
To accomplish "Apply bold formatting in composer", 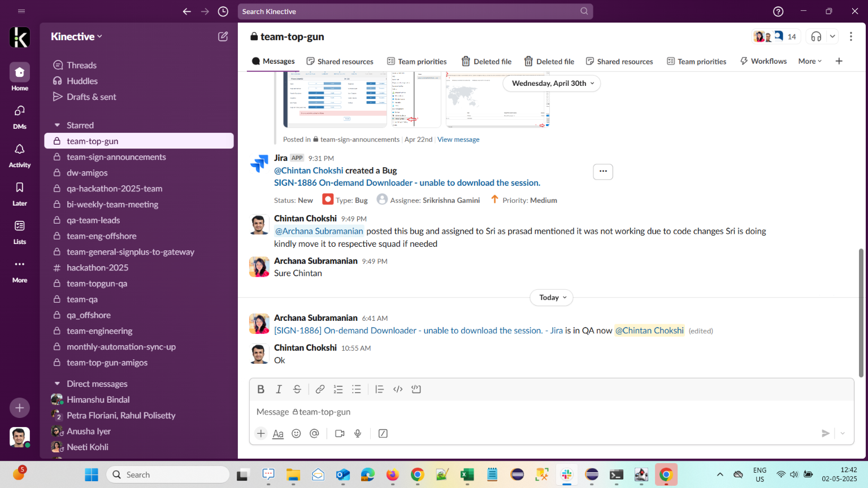I will (261, 389).
